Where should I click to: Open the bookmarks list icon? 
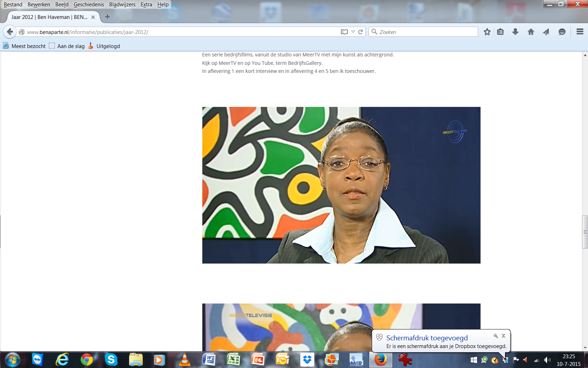pos(500,32)
